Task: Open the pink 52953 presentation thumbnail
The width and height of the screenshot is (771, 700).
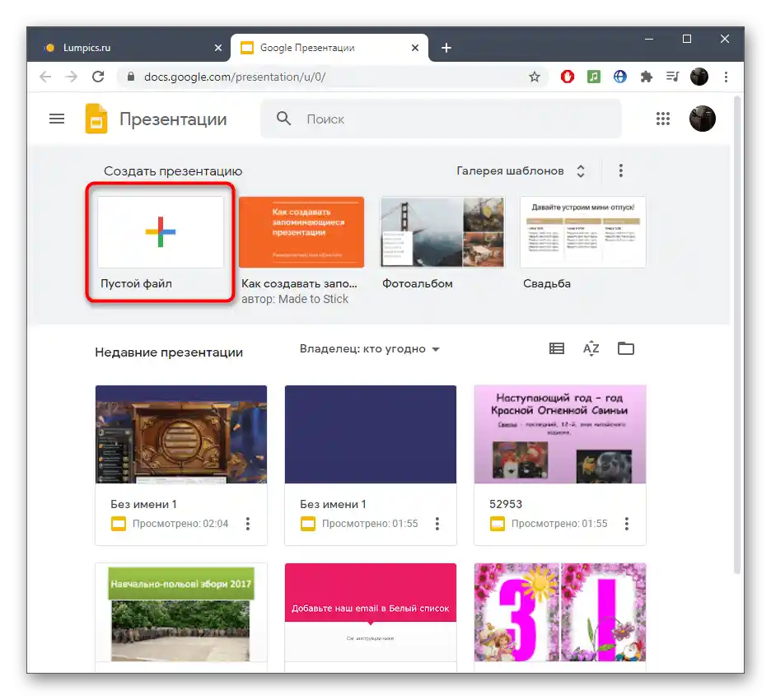Action: click(x=559, y=434)
